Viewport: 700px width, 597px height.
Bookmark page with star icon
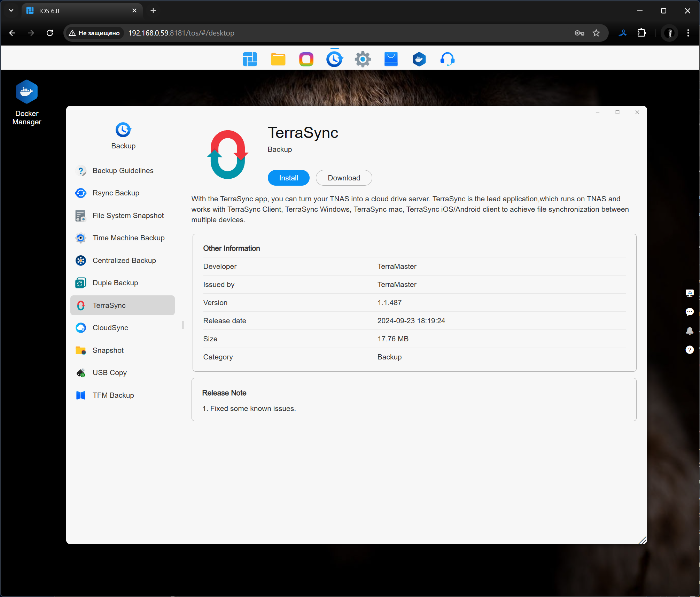[x=596, y=33]
